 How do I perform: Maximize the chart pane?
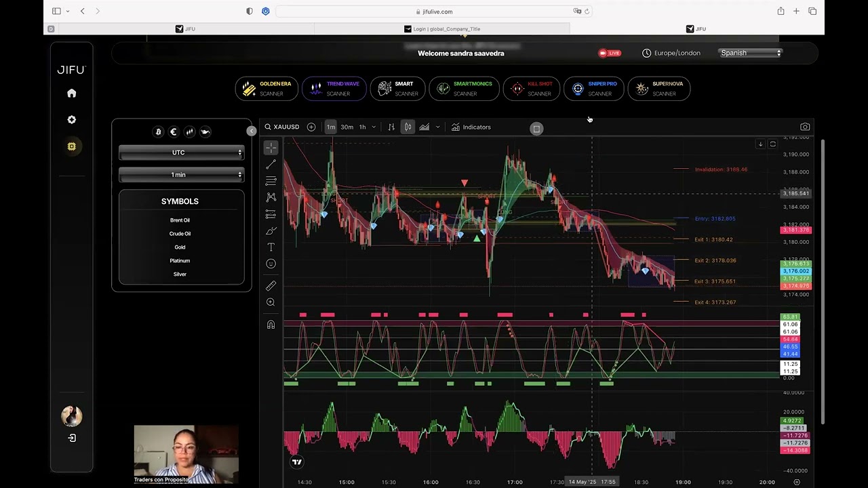click(772, 144)
